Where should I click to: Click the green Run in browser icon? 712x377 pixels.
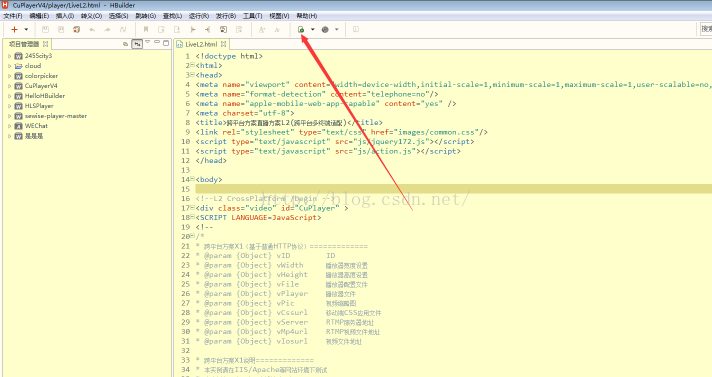click(301, 30)
